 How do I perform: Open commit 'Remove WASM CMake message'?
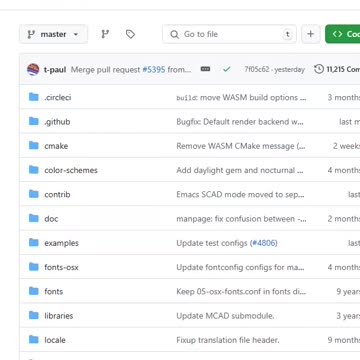[241, 146]
